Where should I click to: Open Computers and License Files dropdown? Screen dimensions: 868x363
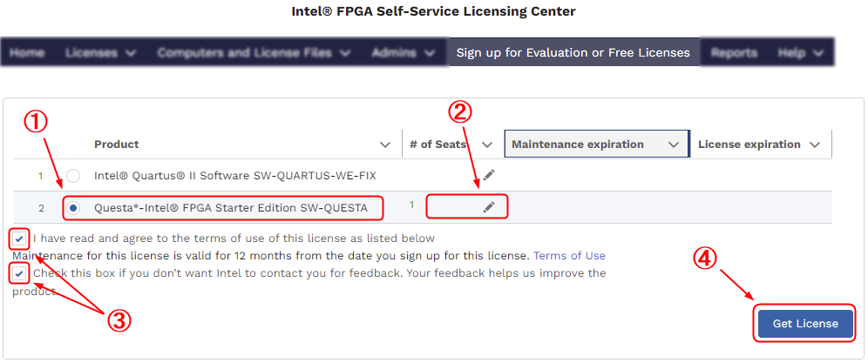point(254,52)
